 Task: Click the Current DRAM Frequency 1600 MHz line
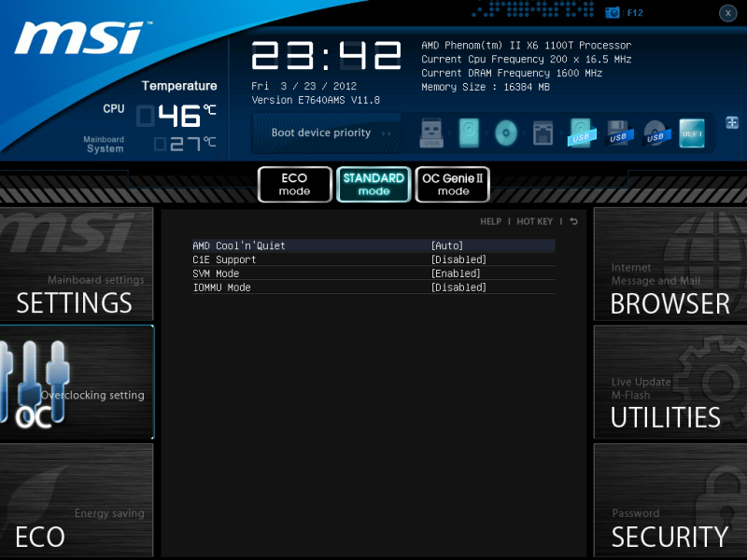(x=512, y=73)
